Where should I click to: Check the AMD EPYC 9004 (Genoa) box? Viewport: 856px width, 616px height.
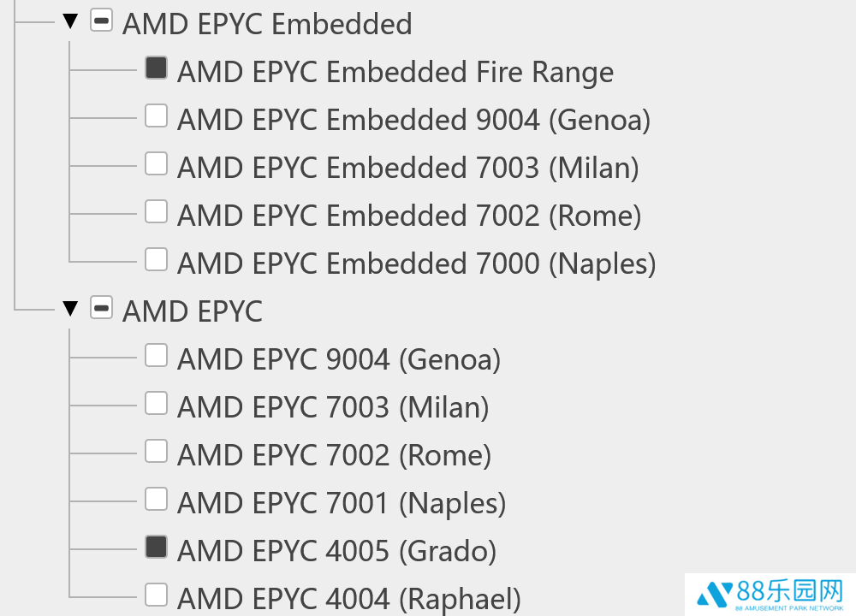coord(156,356)
